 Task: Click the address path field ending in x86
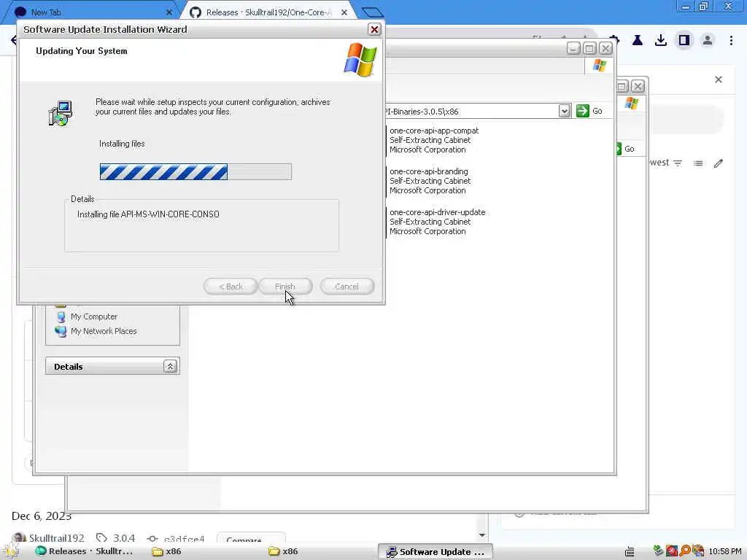[471, 111]
